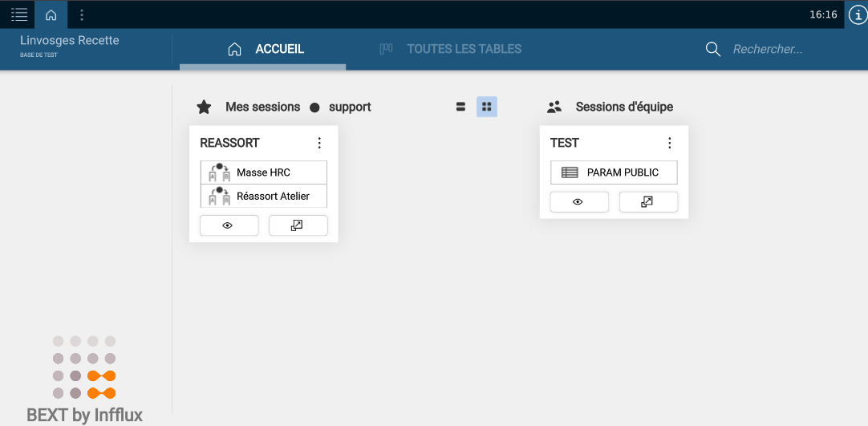Preview TEST session with eye button
Screen dimensions: 868x426
click(x=578, y=202)
